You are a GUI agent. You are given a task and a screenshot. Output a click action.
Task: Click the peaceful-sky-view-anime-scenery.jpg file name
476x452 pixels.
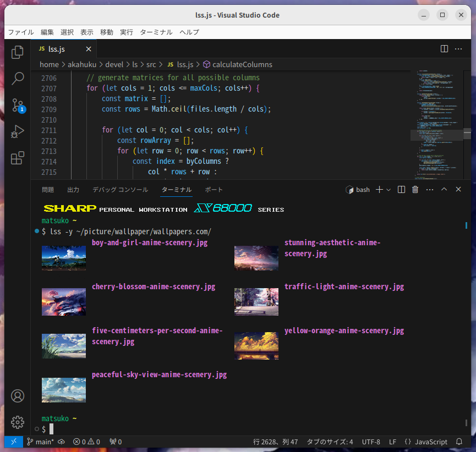click(159, 374)
